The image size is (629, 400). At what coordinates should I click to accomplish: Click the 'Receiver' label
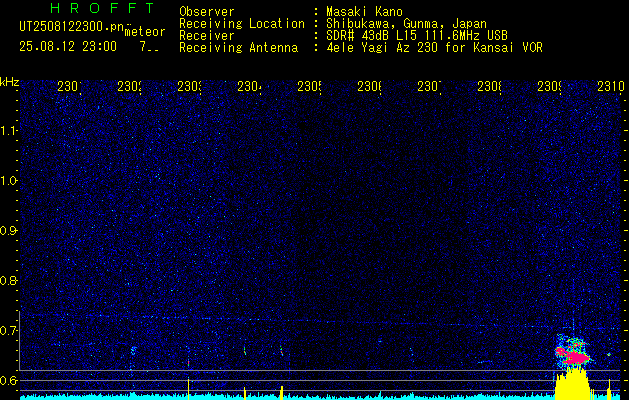pos(207,36)
